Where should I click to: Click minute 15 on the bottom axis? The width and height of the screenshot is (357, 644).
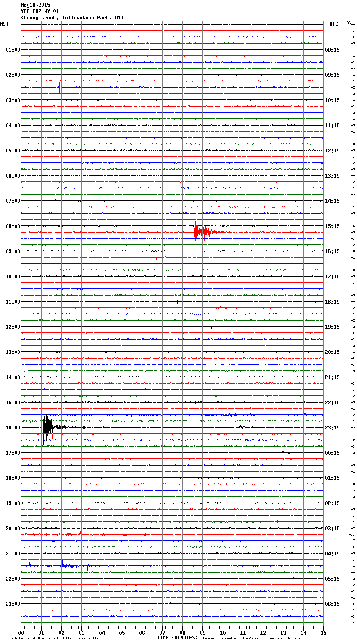323,633
